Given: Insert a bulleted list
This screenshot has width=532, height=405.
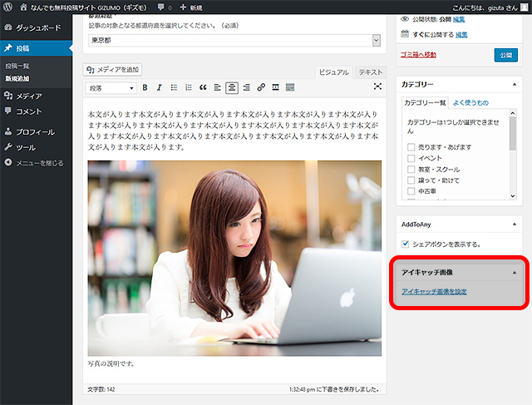Looking at the screenshot, I should 174,87.
